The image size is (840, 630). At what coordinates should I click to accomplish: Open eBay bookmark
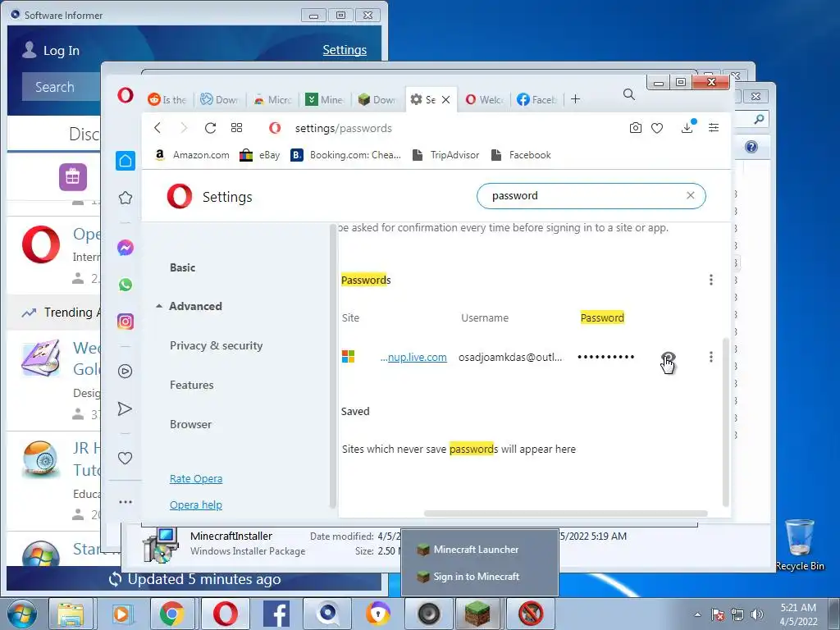coord(260,155)
